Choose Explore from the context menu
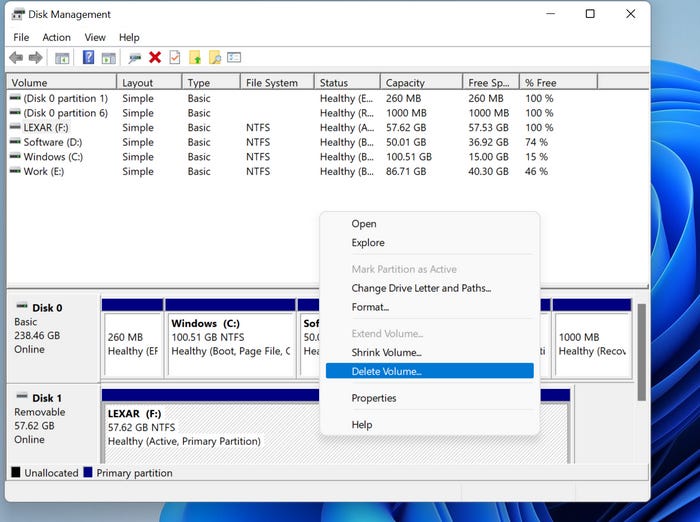Image resolution: width=700 pixels, height=522 pixels. point(429,242)
